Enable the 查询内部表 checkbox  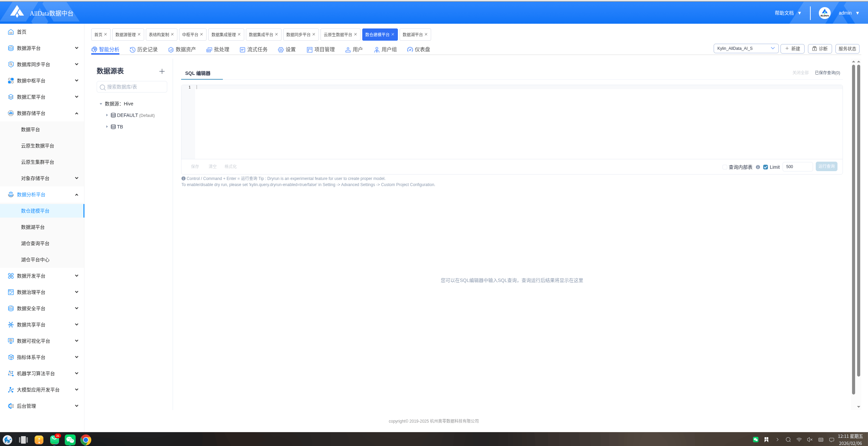tap(725, 167)
